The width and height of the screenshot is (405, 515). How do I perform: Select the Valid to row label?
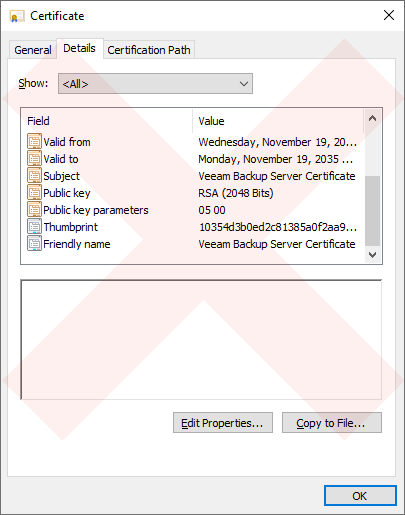point(61,159)
